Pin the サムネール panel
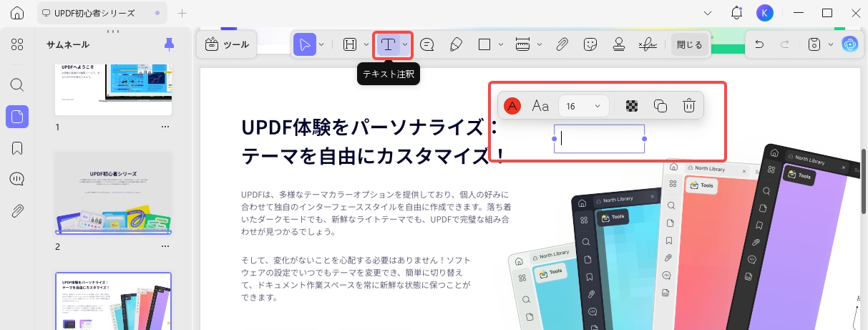Viewport: 868px width, 330px height. pyautogui.click(x=169, y=44)
